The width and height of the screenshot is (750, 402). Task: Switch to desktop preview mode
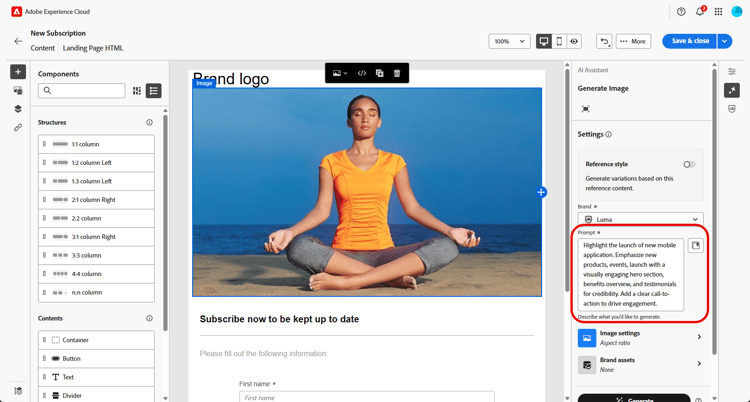click(x=544, y=41)
